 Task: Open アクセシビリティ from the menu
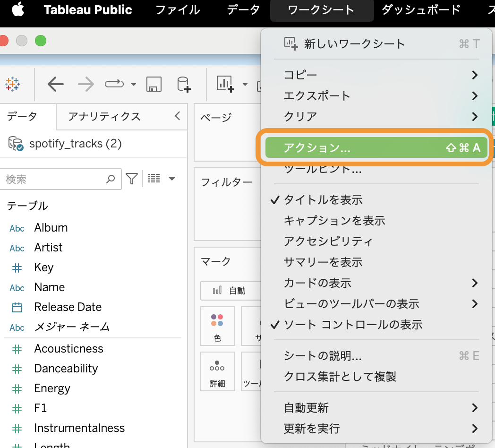(376, 241)
